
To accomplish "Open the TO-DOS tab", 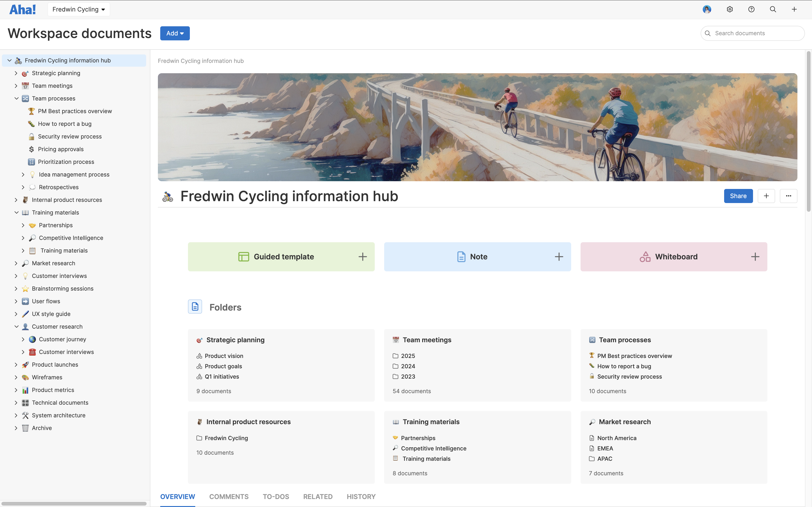I will pyautogui.click(x=276, y=497).
